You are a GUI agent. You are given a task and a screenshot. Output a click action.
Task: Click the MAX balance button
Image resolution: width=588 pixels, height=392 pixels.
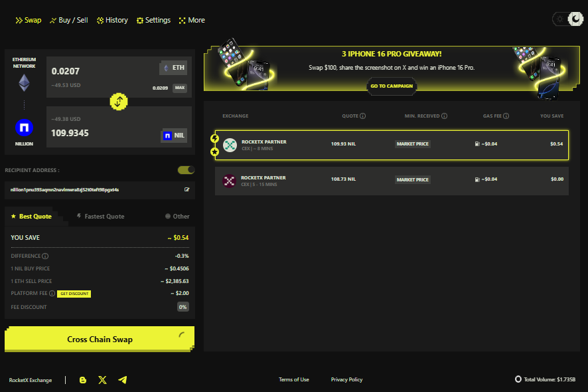[180, 88]
